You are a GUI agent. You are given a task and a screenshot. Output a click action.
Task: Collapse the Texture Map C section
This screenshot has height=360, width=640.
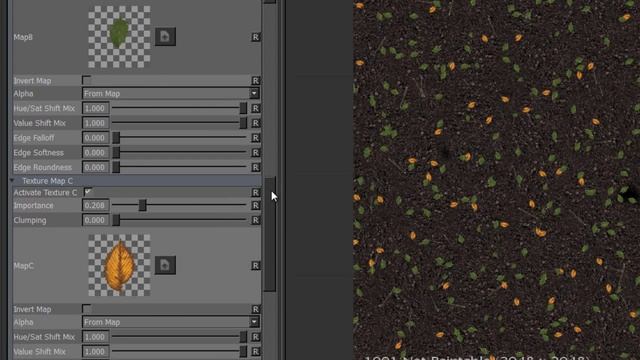(12, 180)
